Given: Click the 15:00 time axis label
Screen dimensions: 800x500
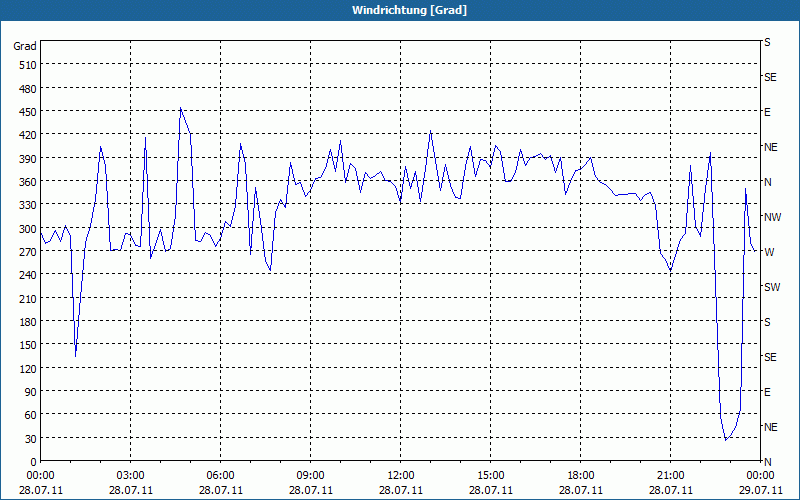Looking at the screenshot, I should 491,476.
